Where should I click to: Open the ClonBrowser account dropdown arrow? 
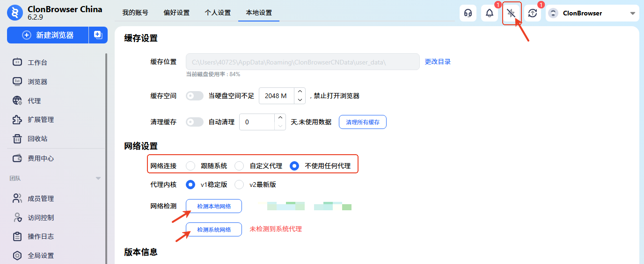pyautogui.click(x=633, y=14)
